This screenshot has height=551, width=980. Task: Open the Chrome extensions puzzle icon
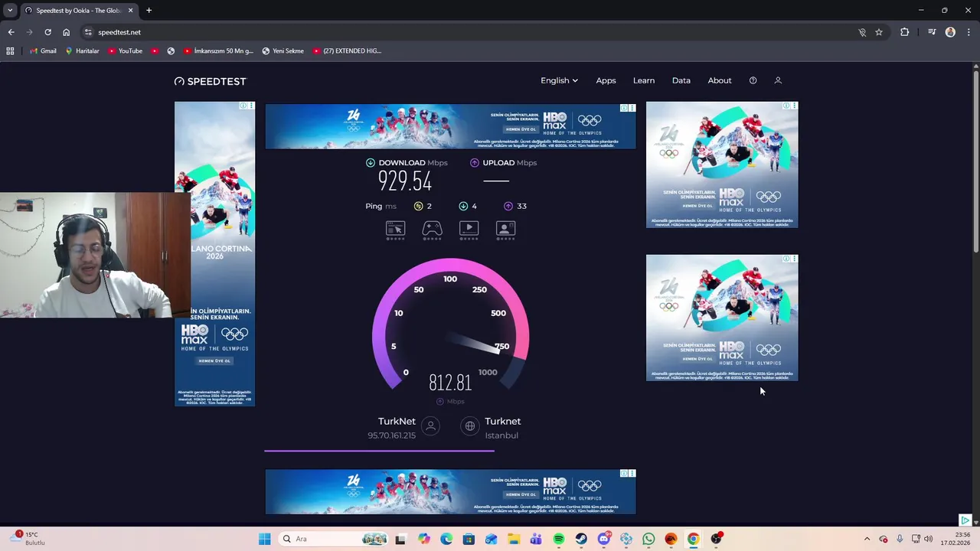905,32
